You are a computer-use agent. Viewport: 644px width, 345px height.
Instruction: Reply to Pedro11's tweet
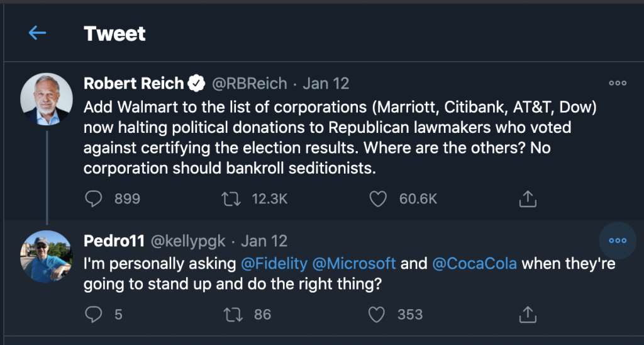[x=94, y=314]
